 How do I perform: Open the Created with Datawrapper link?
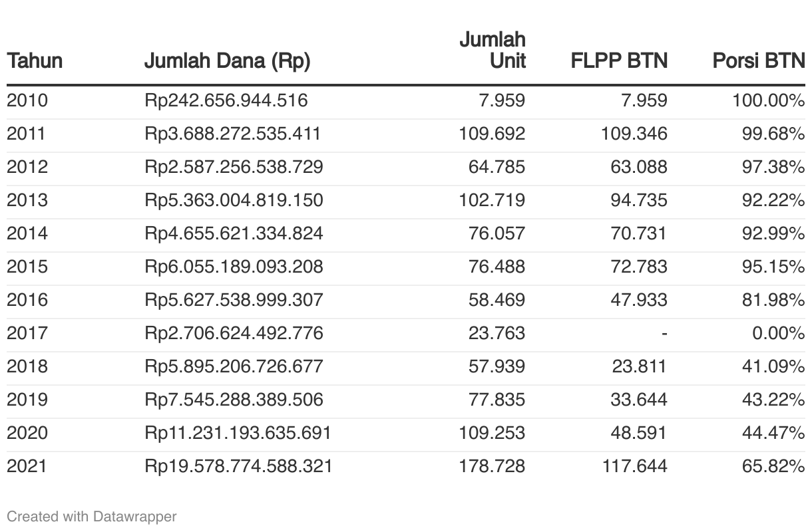tap(92, 516)
